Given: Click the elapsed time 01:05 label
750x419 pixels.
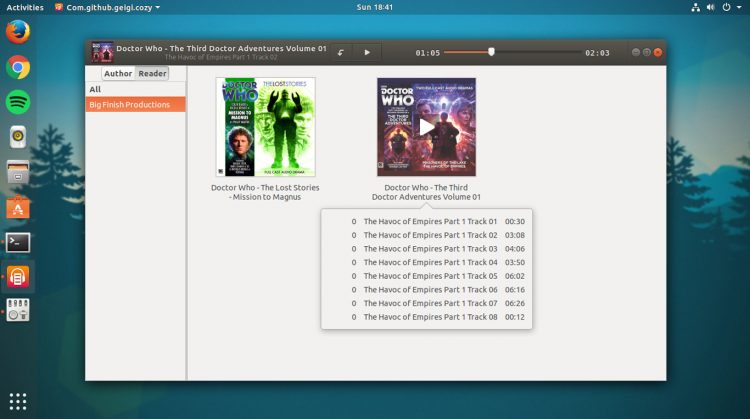Looking at the screenshot, I should click(428, 53).
